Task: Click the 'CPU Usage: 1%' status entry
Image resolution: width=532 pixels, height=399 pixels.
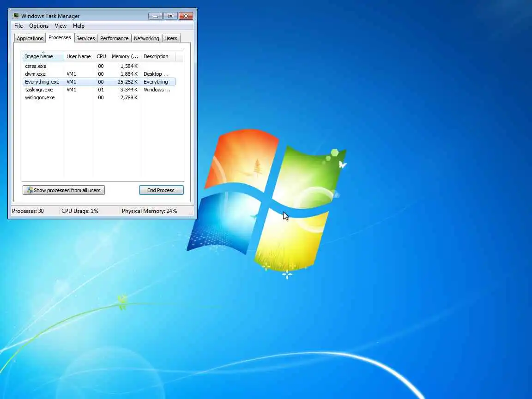Action: point(80,211)
